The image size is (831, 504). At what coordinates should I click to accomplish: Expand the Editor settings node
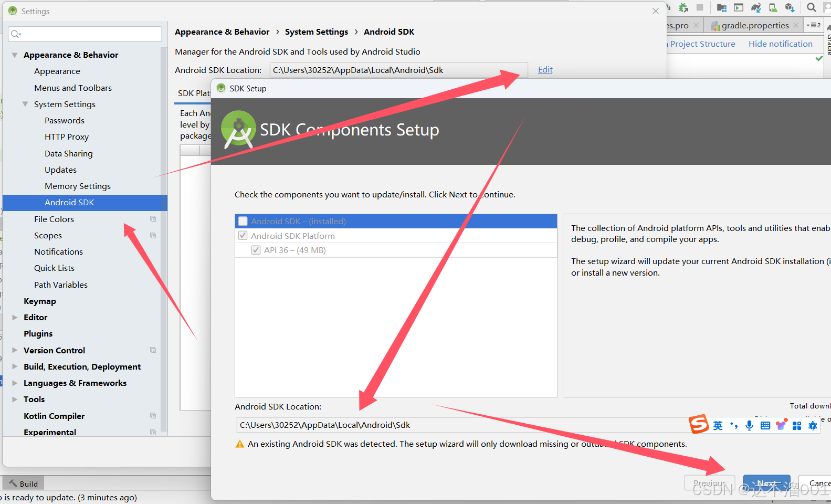[x=15, y=317]
